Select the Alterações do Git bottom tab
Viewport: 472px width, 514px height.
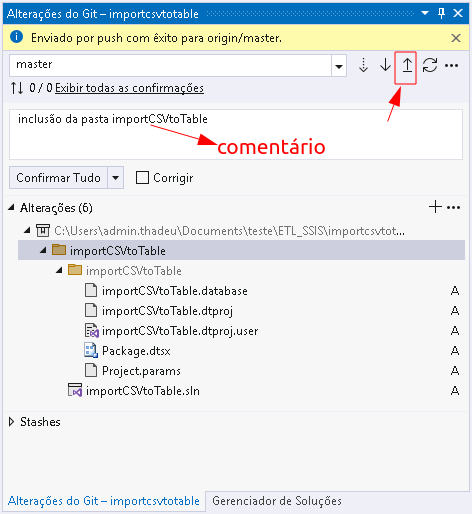click(104, 501)
